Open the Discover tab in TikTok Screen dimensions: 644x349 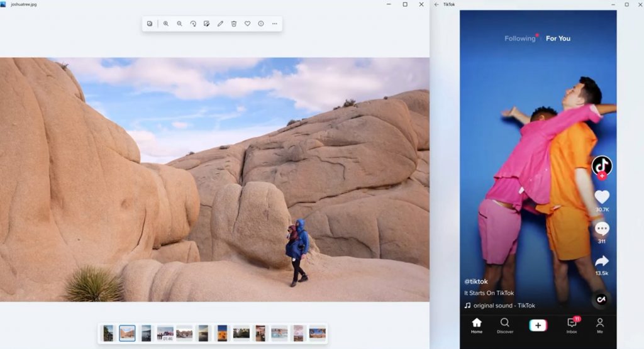[505, 325]
